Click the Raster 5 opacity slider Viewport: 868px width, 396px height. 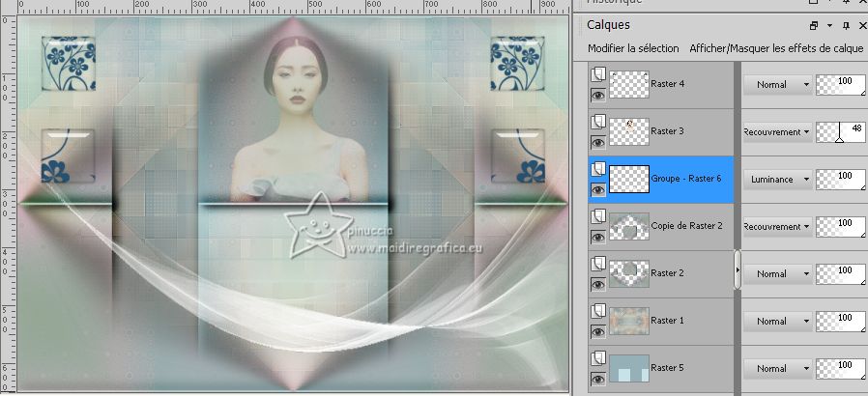(841, 368)
